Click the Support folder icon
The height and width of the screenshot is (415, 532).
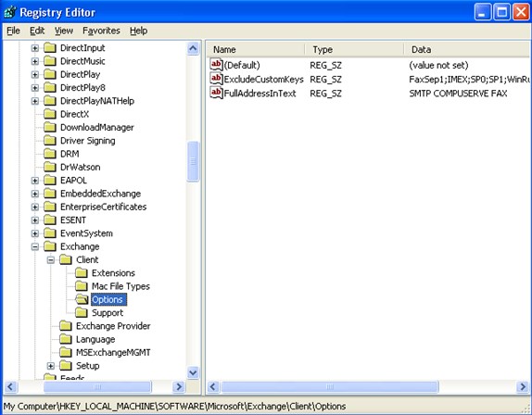[x=82, y=312]
